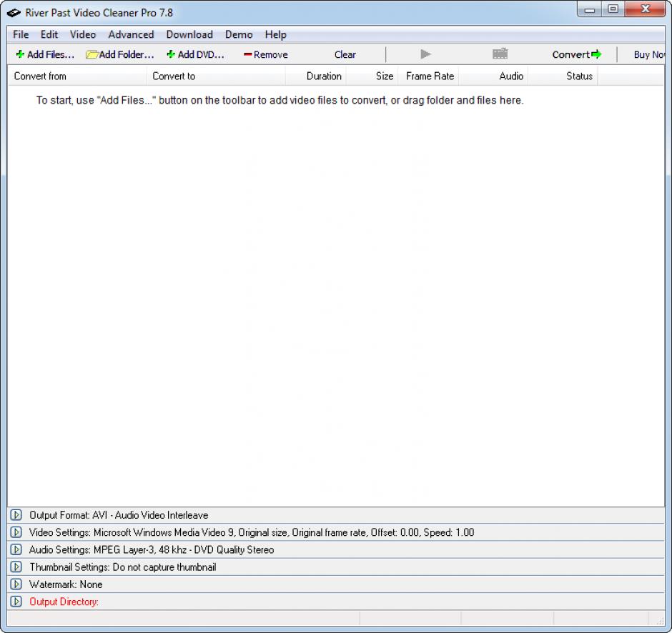This screenshot has width=672, height=633.
Task: Click the film strip icon in toolbar
Action: point(500,54)
